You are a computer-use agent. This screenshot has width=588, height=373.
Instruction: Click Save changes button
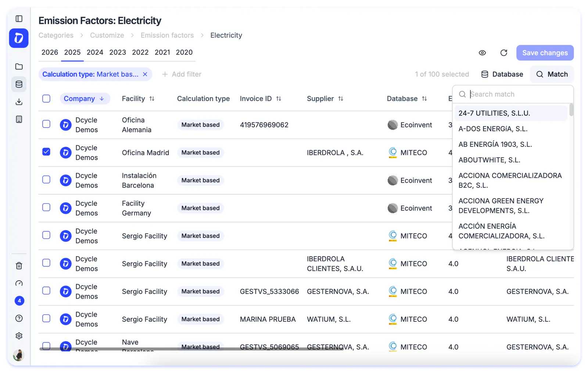pos(545,53)
